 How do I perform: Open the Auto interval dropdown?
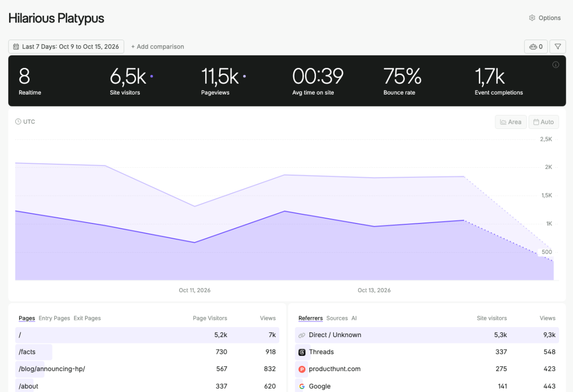(x=543, y=122)
